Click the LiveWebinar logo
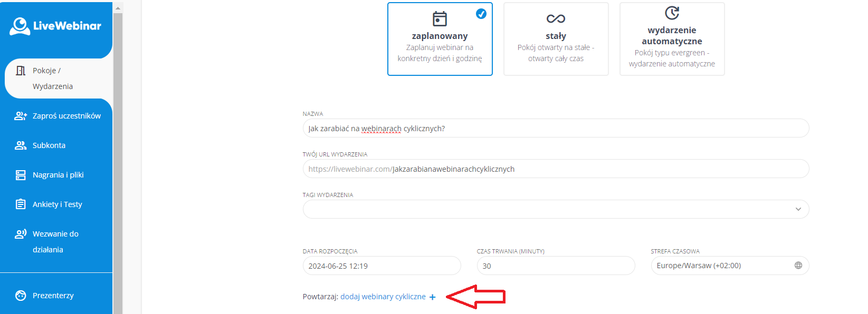The height and width of the screenshot is (314, 868). 55,26
